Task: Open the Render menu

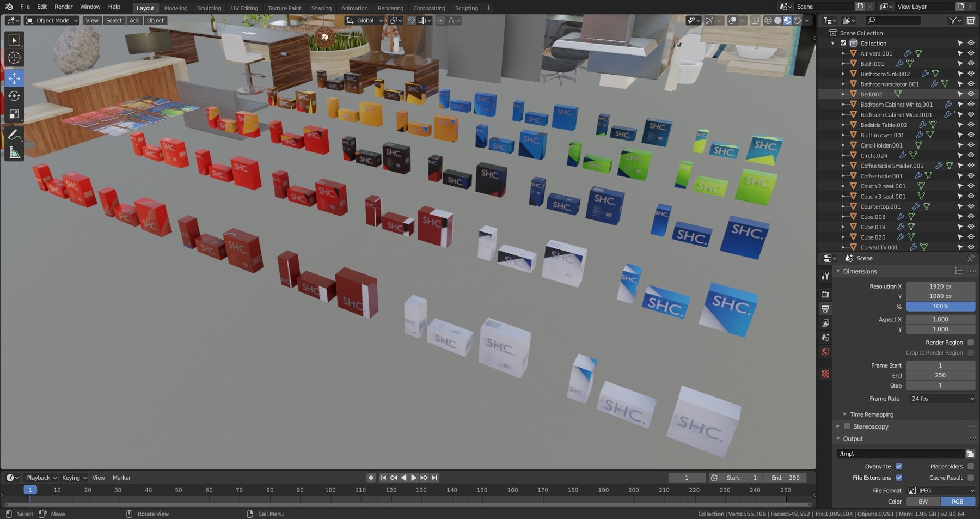Action: [x=63, y=7]
